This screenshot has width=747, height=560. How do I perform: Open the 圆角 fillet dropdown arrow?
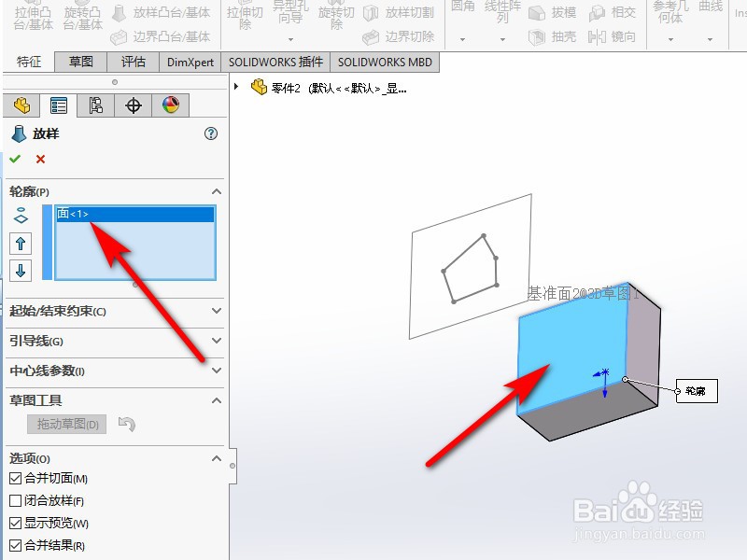[462, 39]
